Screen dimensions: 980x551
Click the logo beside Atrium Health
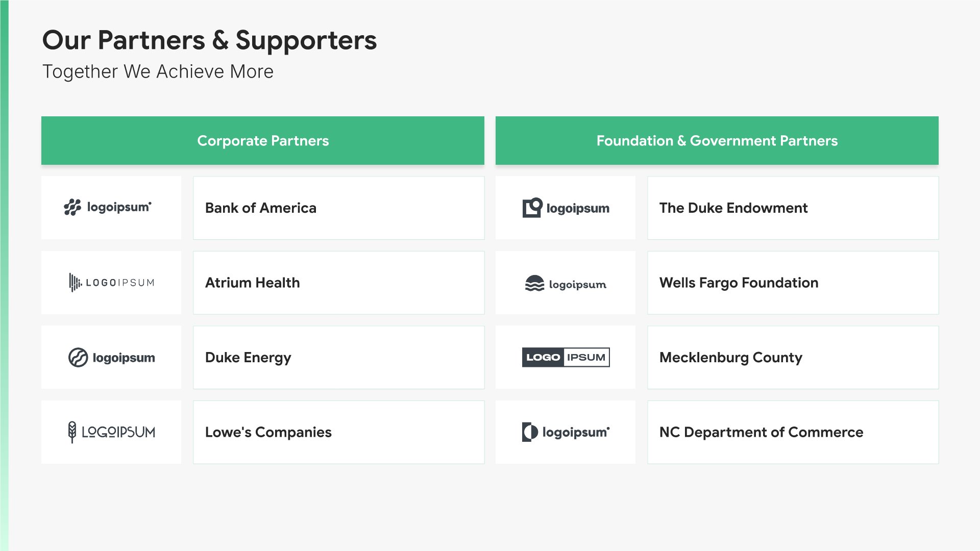111,282
